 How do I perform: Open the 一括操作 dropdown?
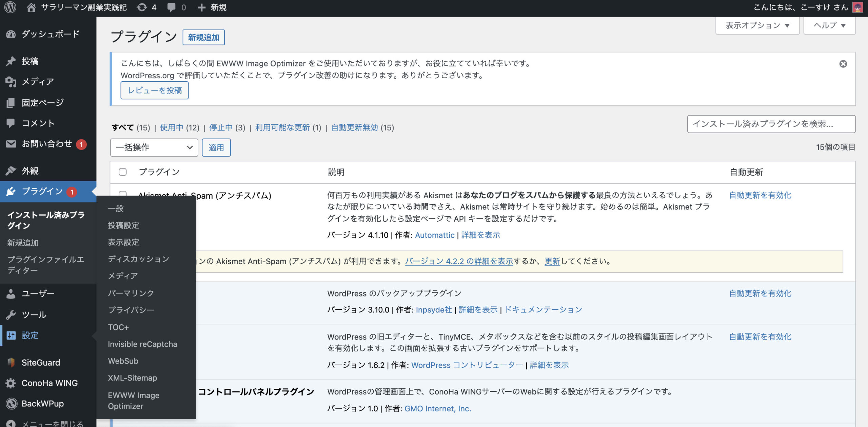click(154, 147)
